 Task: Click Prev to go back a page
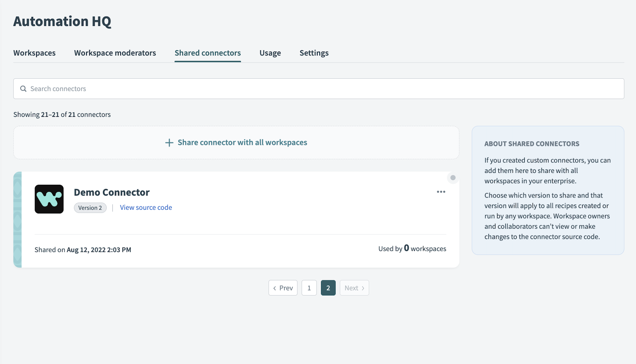283,288
